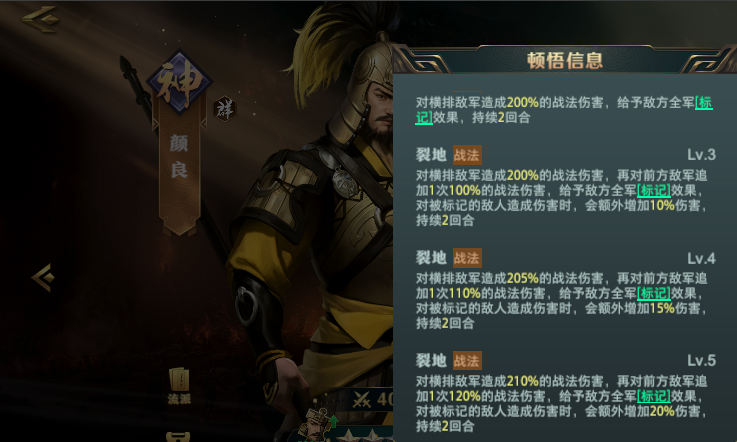Screen dimensions: 737x442
Task: Click the crossed swords power icon
Action: pyautogui.click(x=362, y=400)
